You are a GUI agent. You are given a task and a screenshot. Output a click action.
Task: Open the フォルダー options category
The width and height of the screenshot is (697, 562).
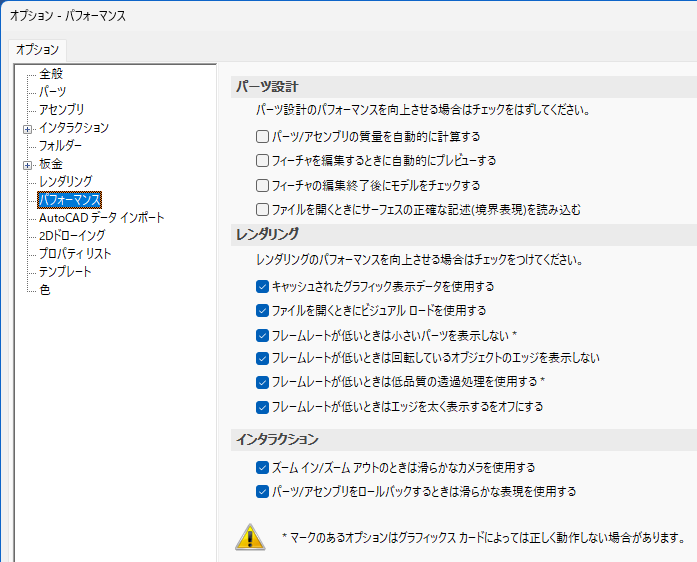click(60, 146)
